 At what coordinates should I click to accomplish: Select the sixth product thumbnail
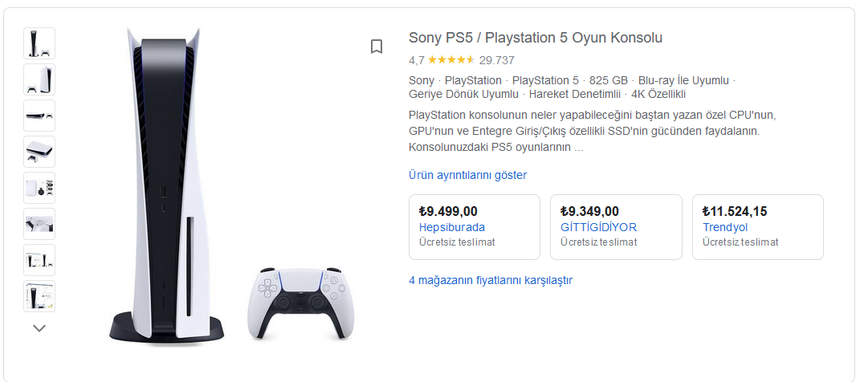click(x=39, y=224)
